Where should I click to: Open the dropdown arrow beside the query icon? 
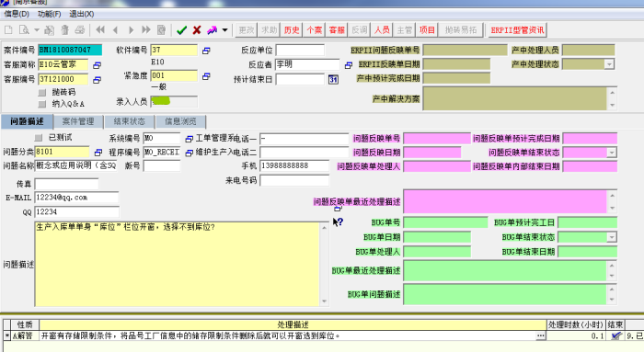pyautogui.click(x=37, y=30)
